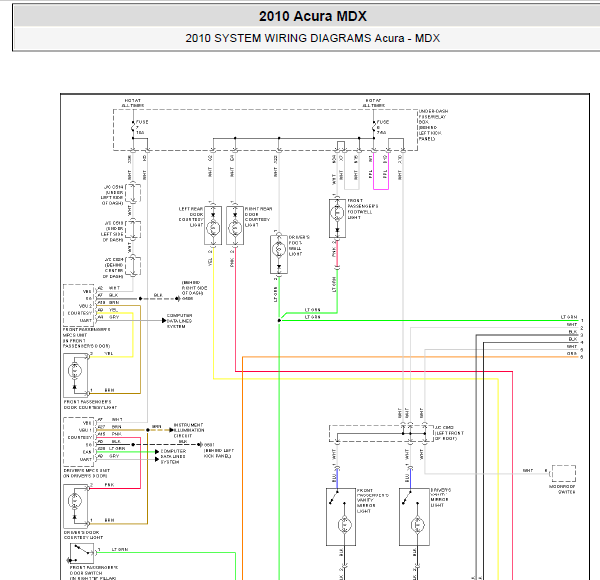Click Computer Data Lines System label near driver's unit

click(173, 456)
